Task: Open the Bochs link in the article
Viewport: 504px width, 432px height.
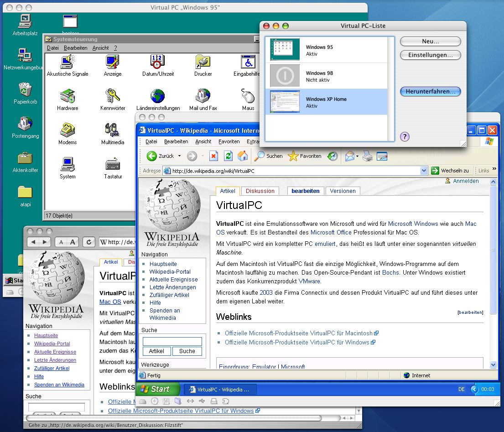Action: tap(390, 273)
